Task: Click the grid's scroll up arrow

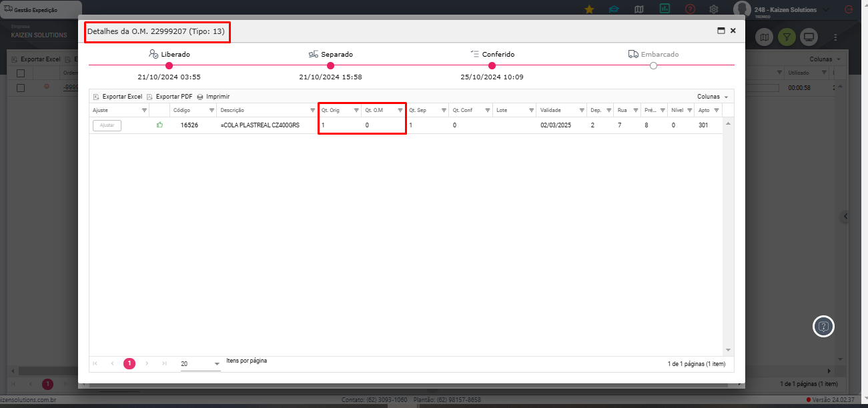Action: tap(728, 124)
